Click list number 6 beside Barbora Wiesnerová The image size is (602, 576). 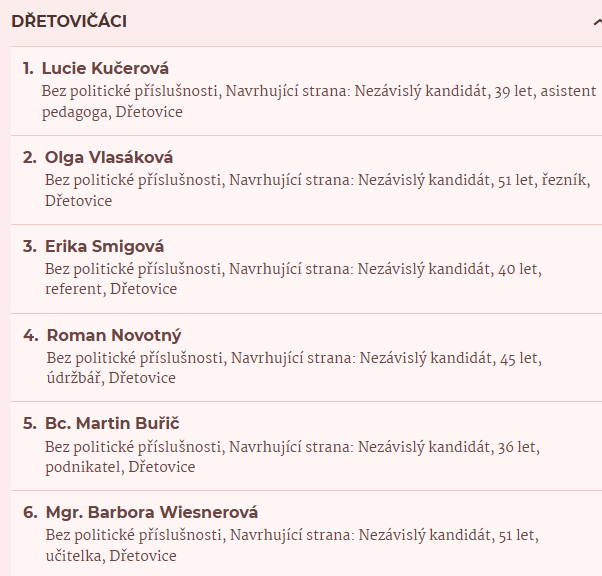pos(30,512)
